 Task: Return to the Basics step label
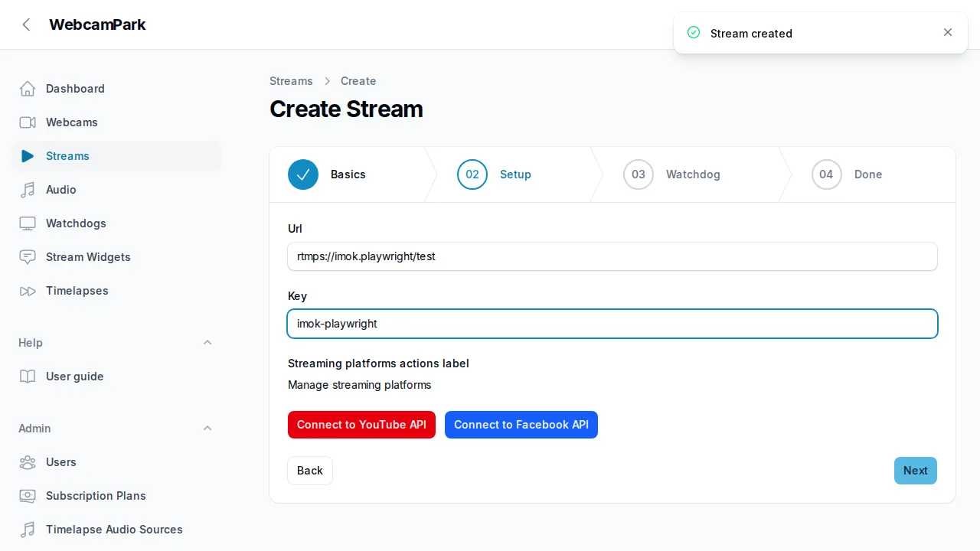click(348, 174)
